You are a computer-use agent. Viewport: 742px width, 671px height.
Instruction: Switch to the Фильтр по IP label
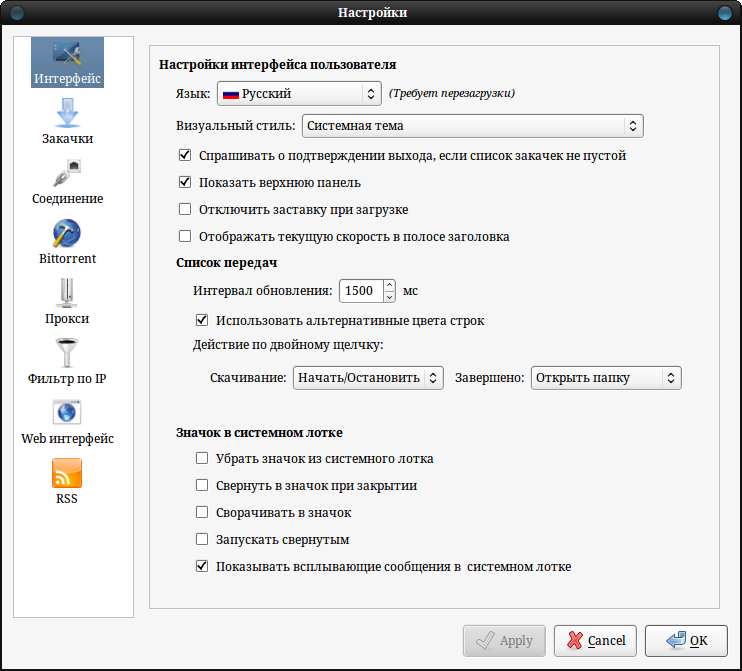[x=67, y=379]
